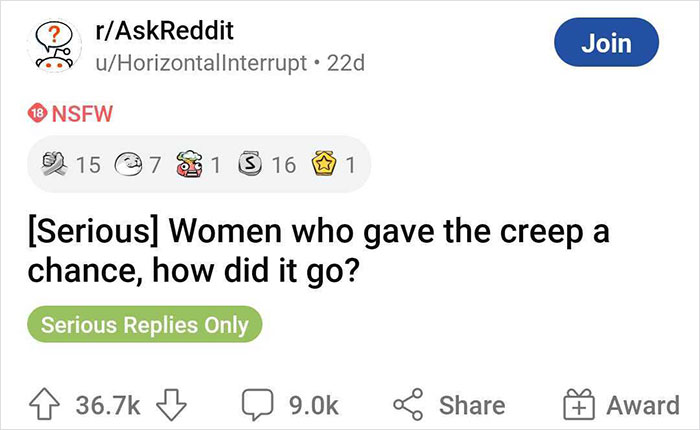This screenshot has height=430, width=700.
Task: View the 9.0k comments count
Action: tap(312, 404)
